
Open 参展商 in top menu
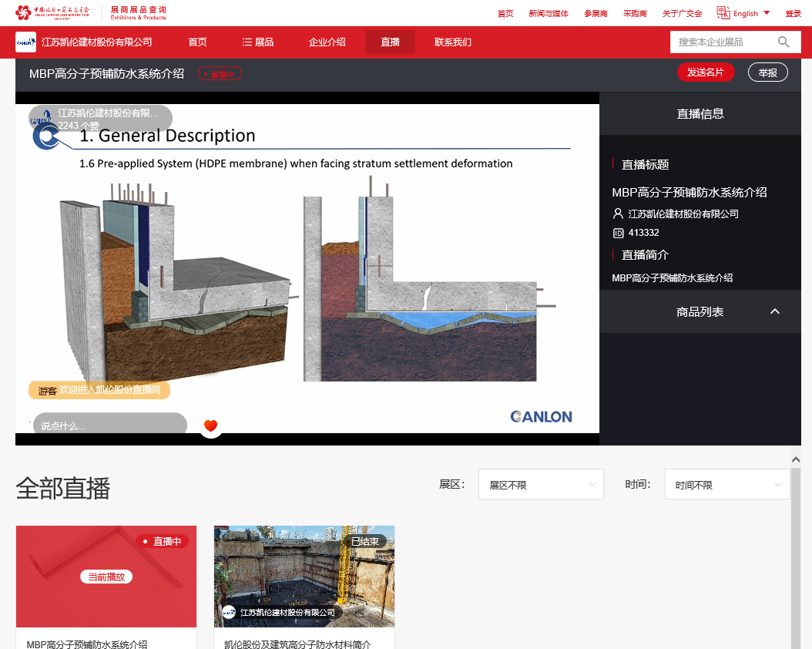pos(596,13)
